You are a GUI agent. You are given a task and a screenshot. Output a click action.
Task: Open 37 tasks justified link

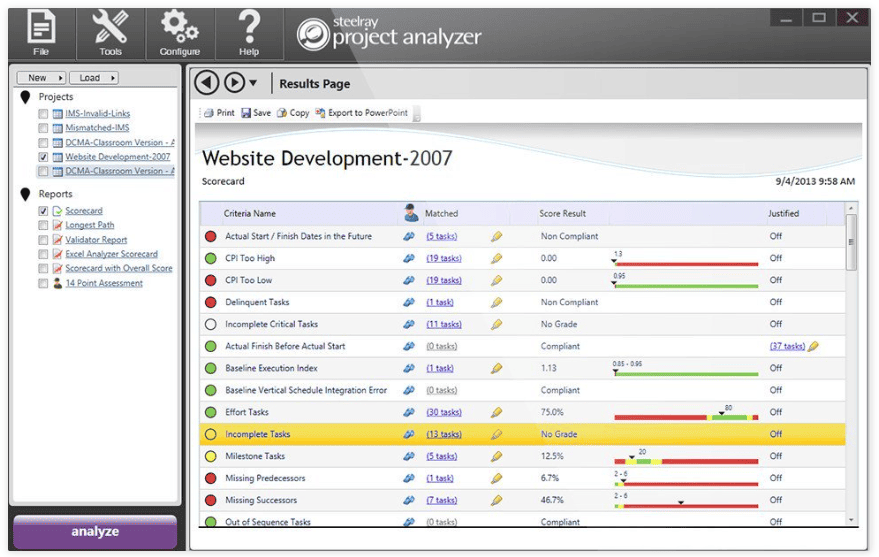[x=788, y=346]
